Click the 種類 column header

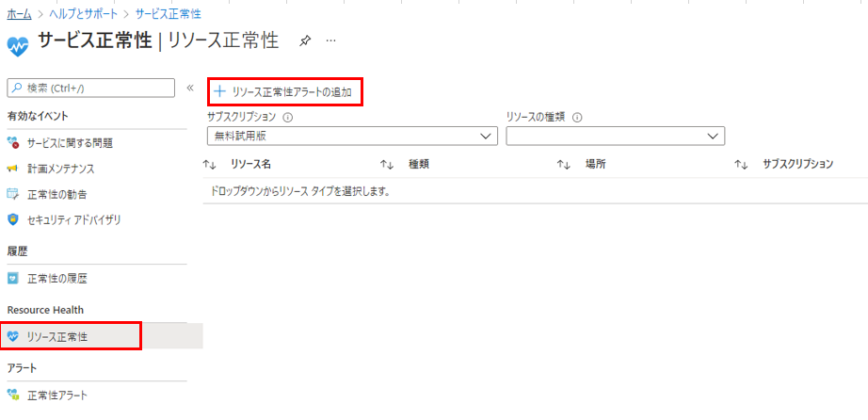(x=419, y=164)
